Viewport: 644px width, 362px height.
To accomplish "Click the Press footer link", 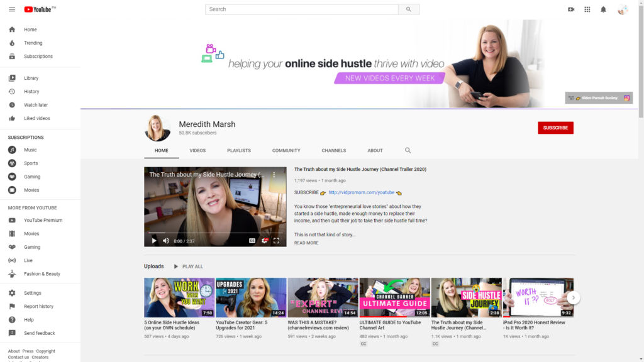I will coord(28,351).
